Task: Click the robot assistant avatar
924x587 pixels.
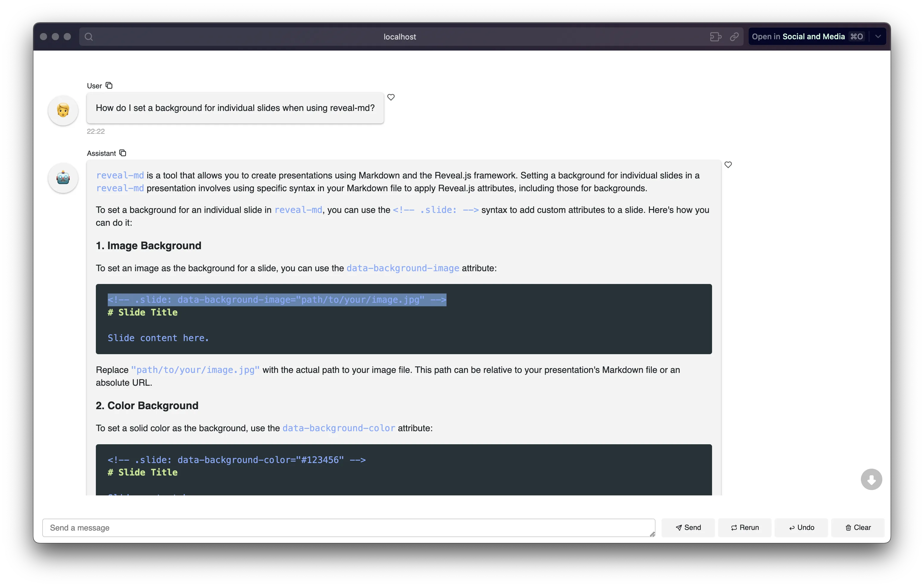Action: tap(63, 178)
